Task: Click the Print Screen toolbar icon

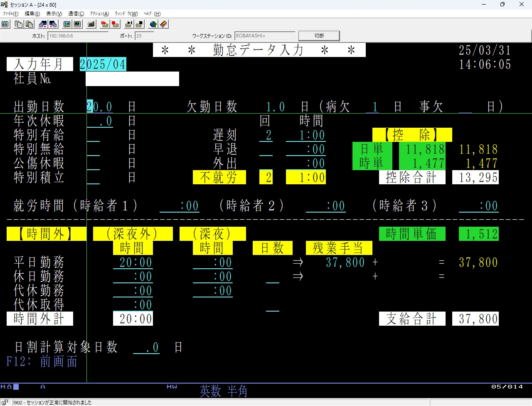Action: pos(5,24)
